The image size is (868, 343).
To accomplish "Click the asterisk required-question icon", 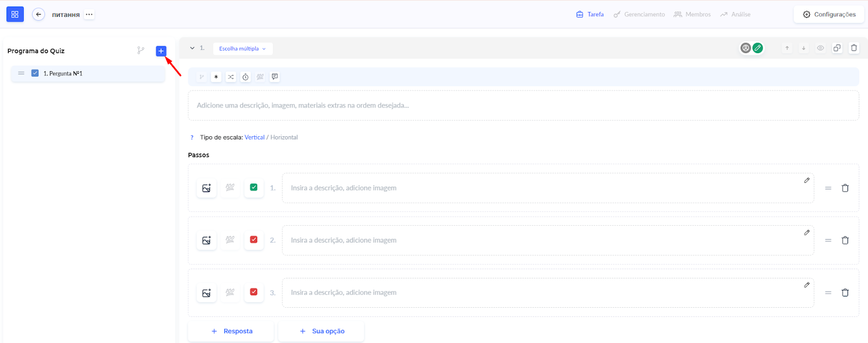I will point(216,77).
